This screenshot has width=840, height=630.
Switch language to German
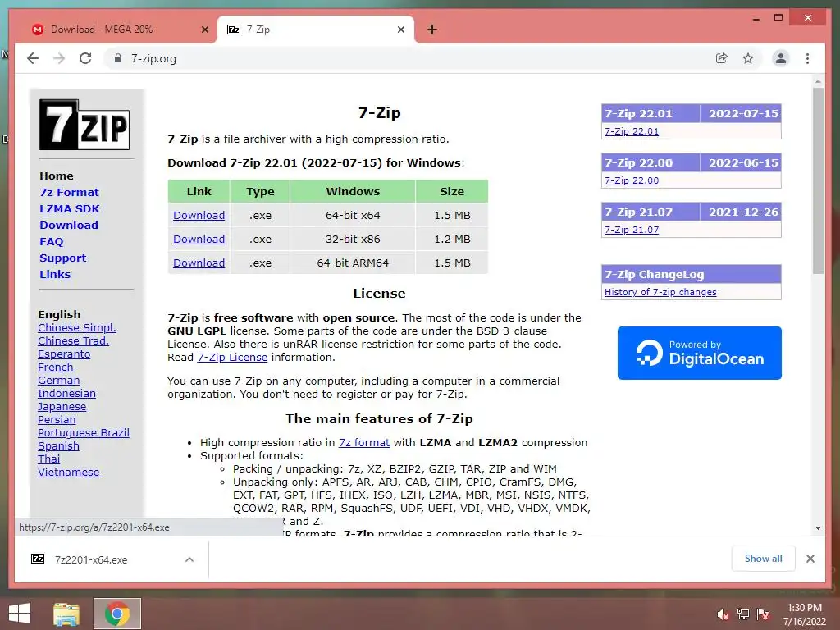tap(58, 381)
